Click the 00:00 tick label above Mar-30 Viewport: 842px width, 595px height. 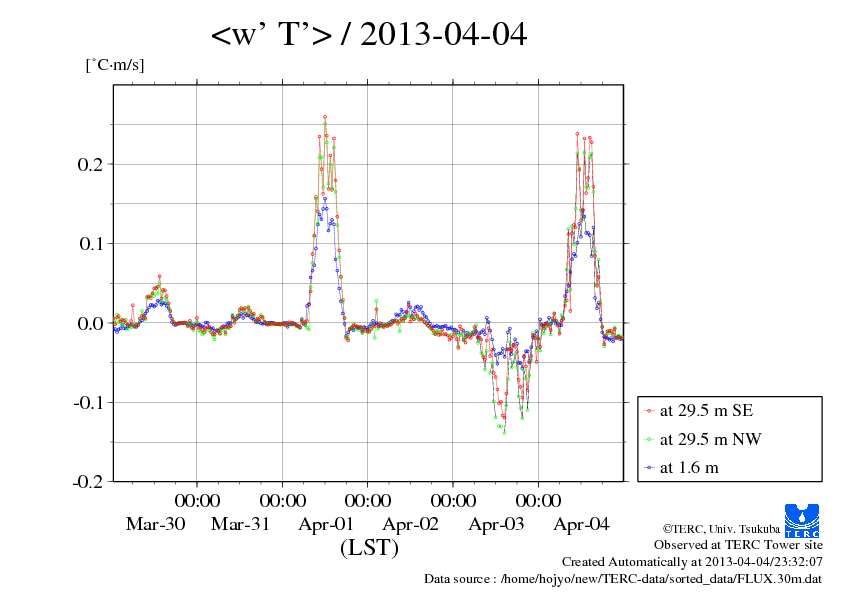coord(197,500)
